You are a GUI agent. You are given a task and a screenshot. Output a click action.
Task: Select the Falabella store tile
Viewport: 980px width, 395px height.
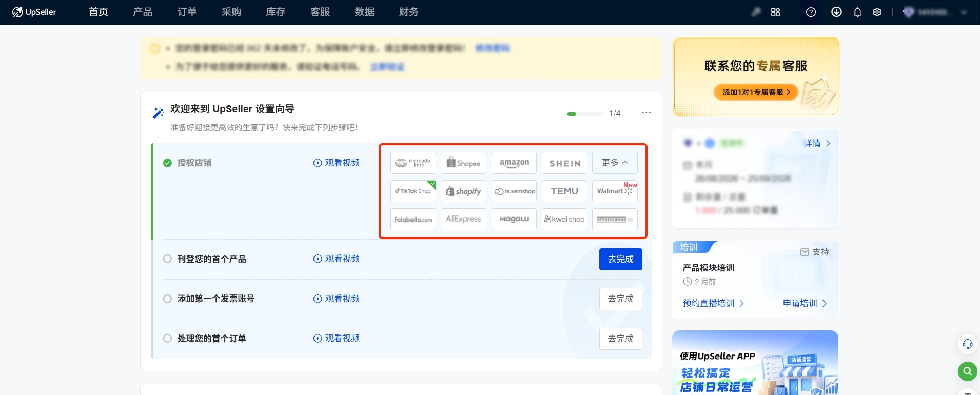tap(413, 219)
